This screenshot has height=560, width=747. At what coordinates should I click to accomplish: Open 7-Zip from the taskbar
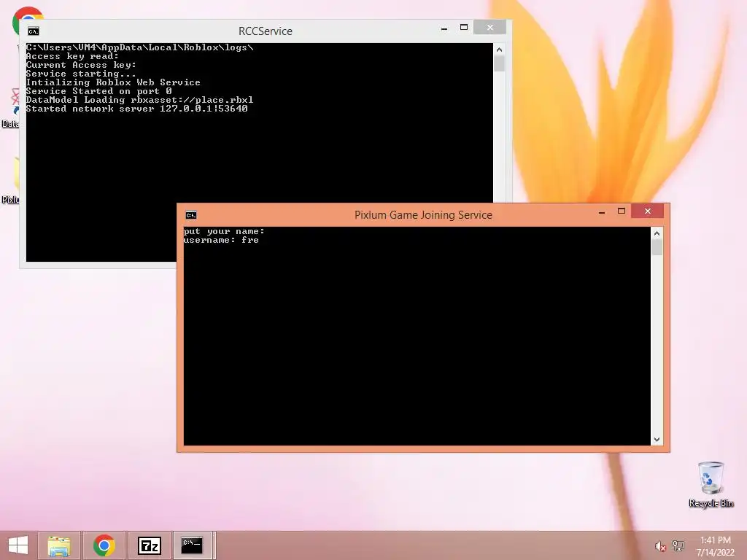click(149, 545)
